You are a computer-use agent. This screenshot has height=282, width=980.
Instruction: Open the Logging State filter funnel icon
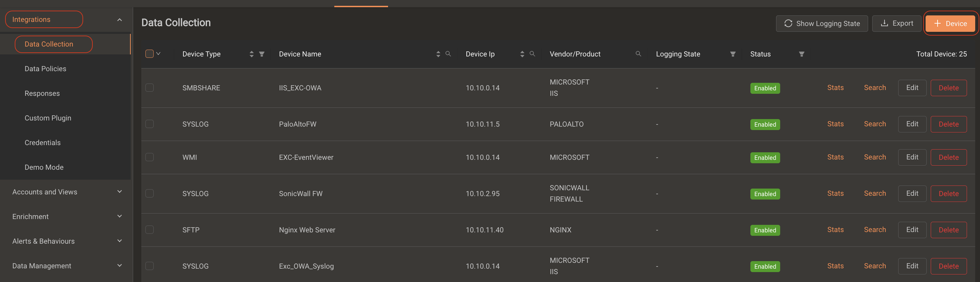[x=733, y=54]
